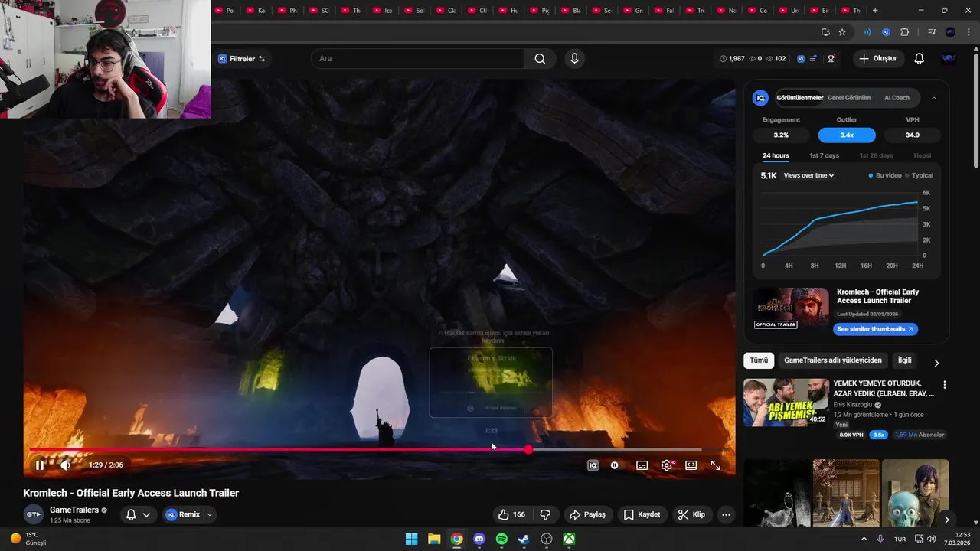Click the blue IQ badge in the header
The image size is (980, 551).
point(801,58)
